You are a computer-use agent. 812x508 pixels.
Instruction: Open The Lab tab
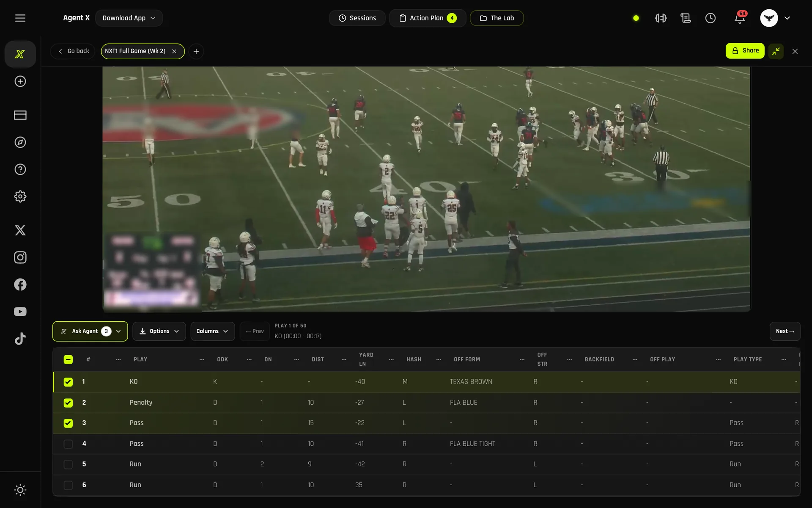tap(497, 18)
